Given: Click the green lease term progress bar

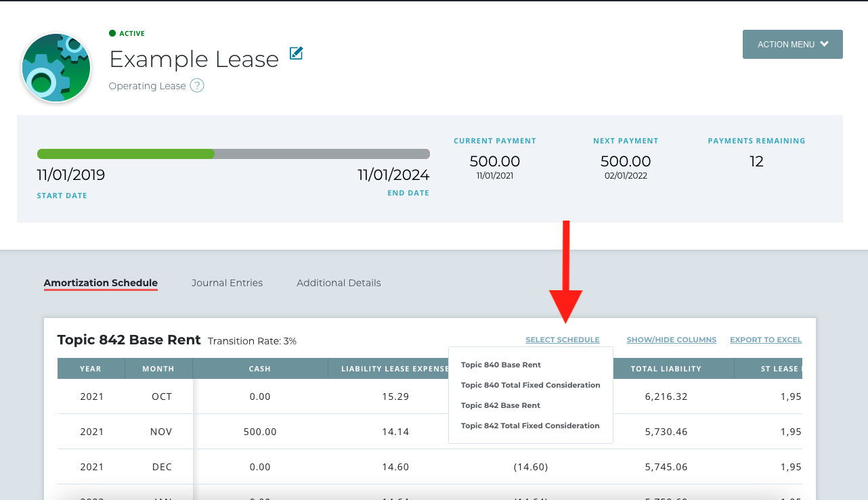Looking at the screenshot, I should 126,154.
